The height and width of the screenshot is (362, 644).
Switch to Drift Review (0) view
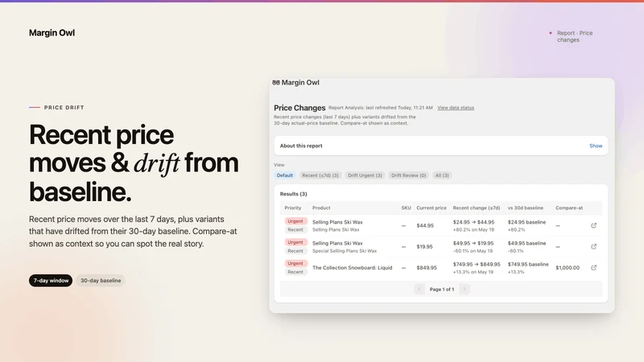pos(409,175)
